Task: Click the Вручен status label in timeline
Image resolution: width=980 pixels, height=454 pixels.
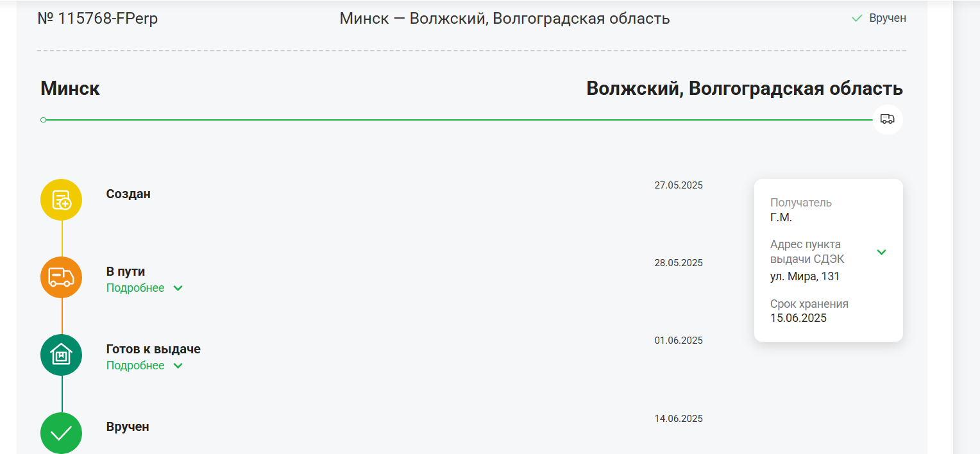Action: (128, 426)
